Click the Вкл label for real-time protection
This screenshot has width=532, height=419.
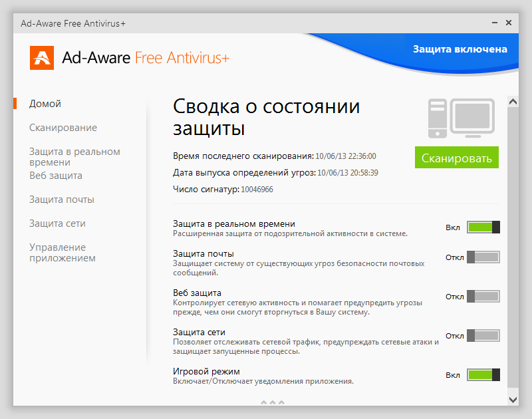(x=453, y=227)
